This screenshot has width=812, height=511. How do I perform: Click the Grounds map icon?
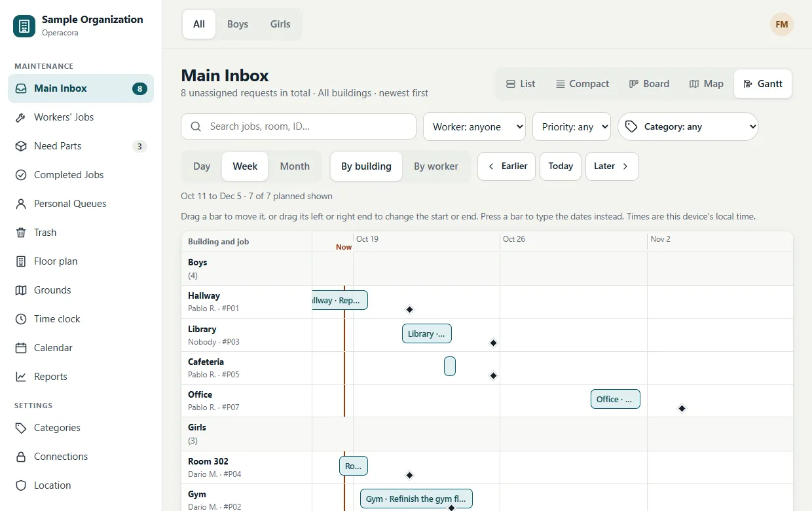coord(21,290)
